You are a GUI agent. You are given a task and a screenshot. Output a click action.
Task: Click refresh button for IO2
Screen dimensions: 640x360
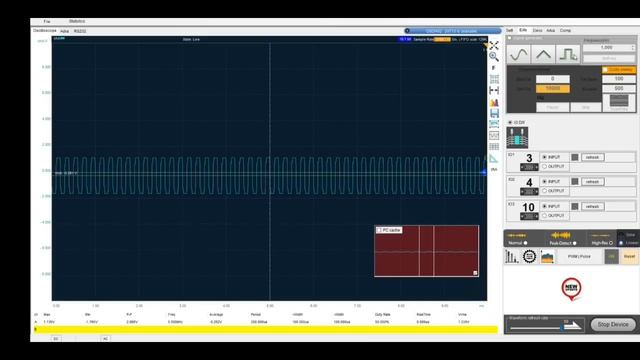pyautogui.click(x=592, y=182)
